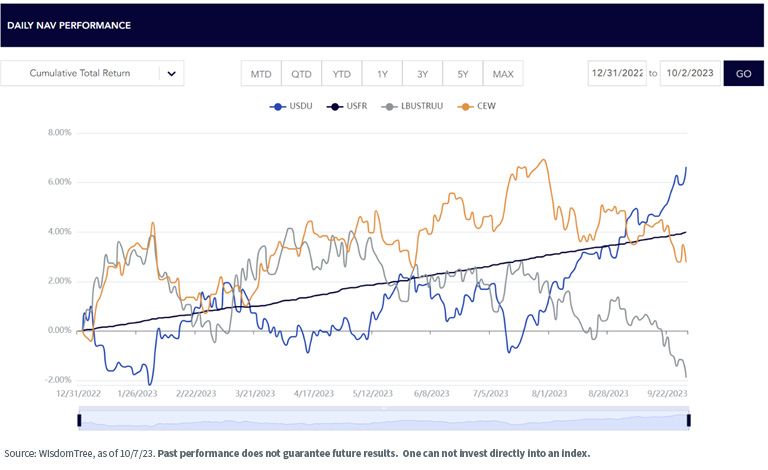
Task: Click the dropdown chevron arrow
Action: pos(171,74)
